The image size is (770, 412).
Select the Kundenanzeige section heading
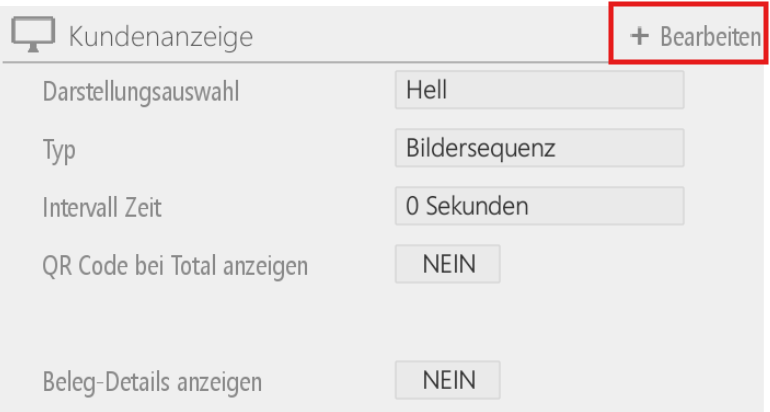161,36
